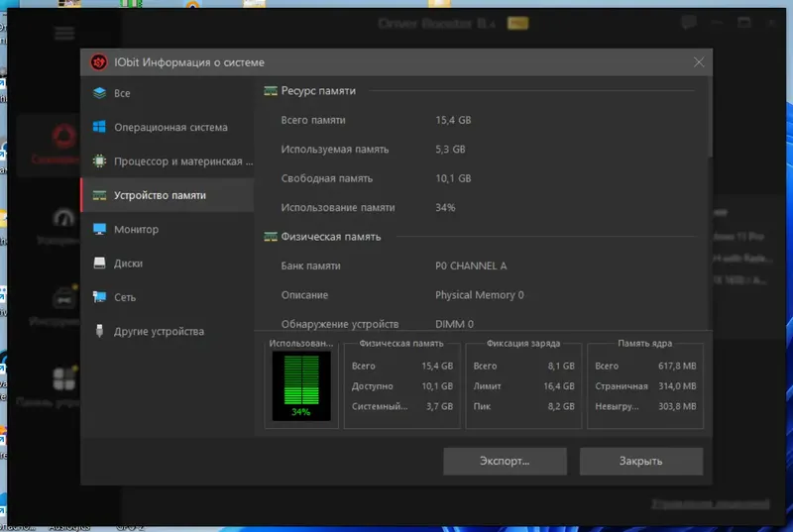Click the P0 CHANNEL A value
The height and width of the screenshot is (532, 793).
[471, 266]
